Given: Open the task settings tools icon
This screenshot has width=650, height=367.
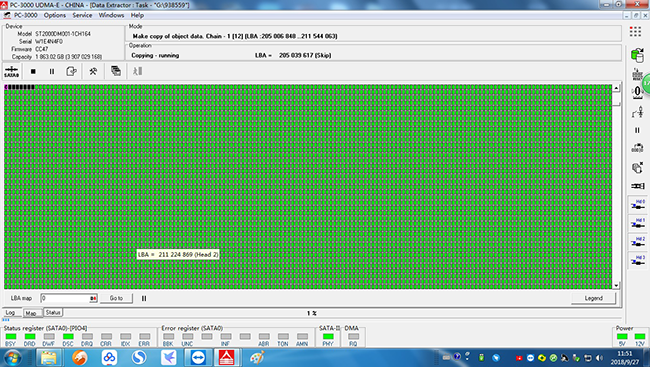Looking at the screenshot, I should [x=93, y=71].
